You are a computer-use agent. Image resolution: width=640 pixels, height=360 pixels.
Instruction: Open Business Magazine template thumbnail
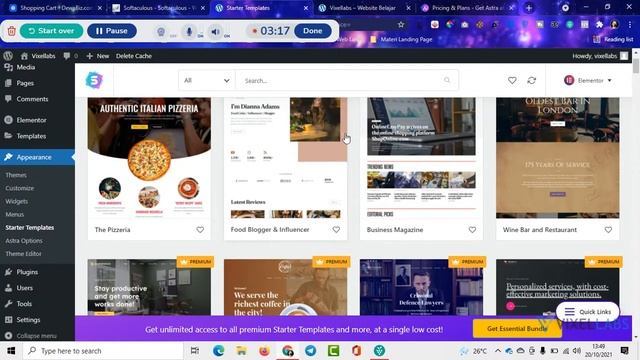(421, 158)
